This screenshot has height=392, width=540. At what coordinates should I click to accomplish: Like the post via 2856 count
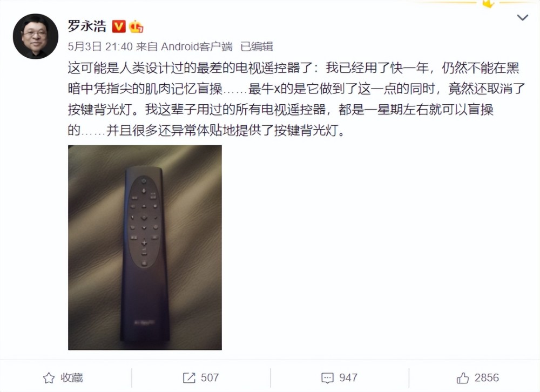tap(487, 377)
